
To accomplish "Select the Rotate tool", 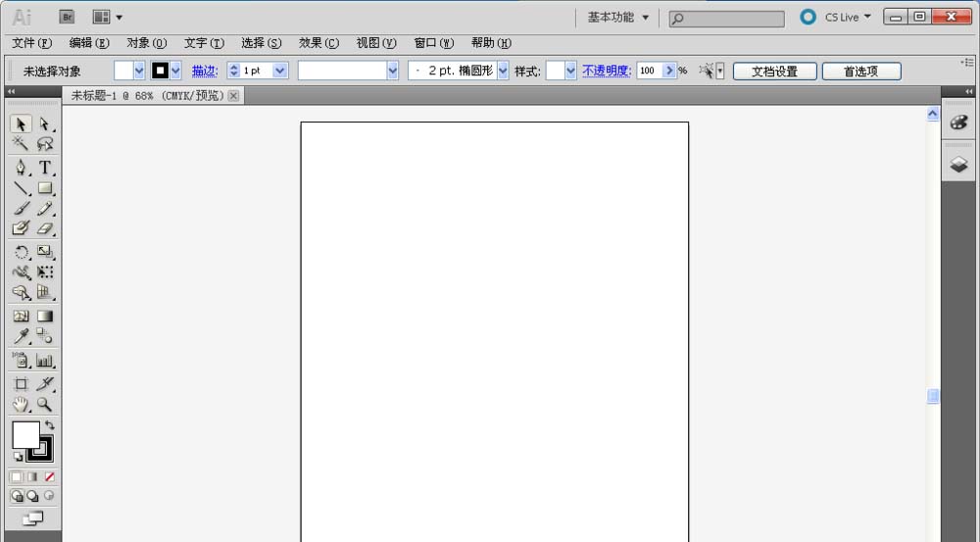I will click(x=21, y=252).
